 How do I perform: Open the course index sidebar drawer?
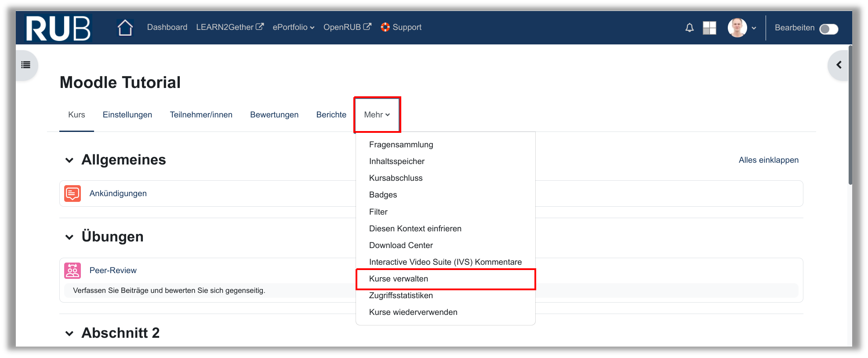[26, 65]
